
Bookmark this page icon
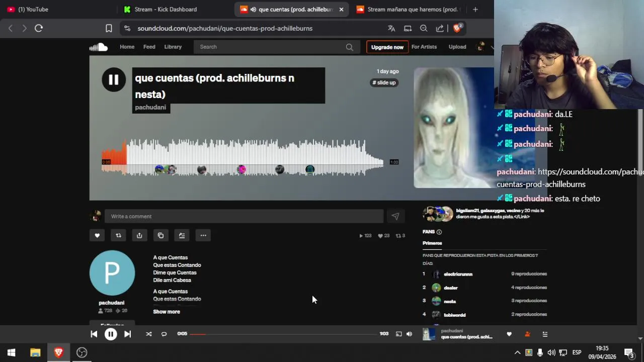[109, 29]
